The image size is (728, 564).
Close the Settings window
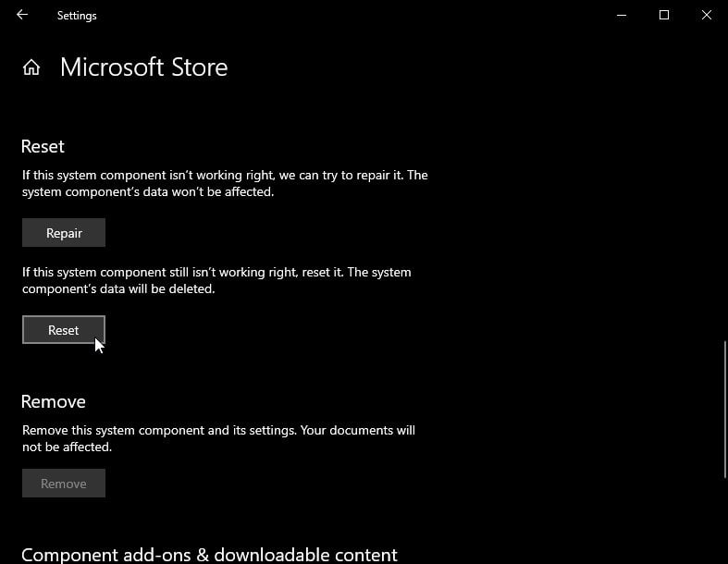[x=706, y=16]
